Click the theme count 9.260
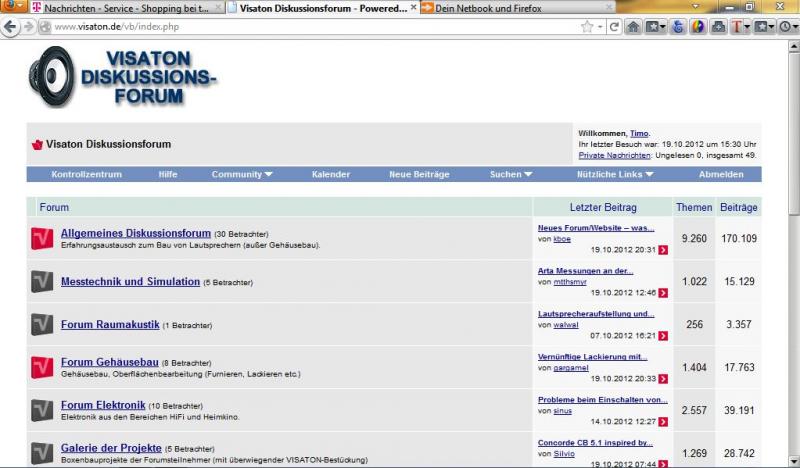The height and width of the screenshot is (468, 800). click(694, 238)
